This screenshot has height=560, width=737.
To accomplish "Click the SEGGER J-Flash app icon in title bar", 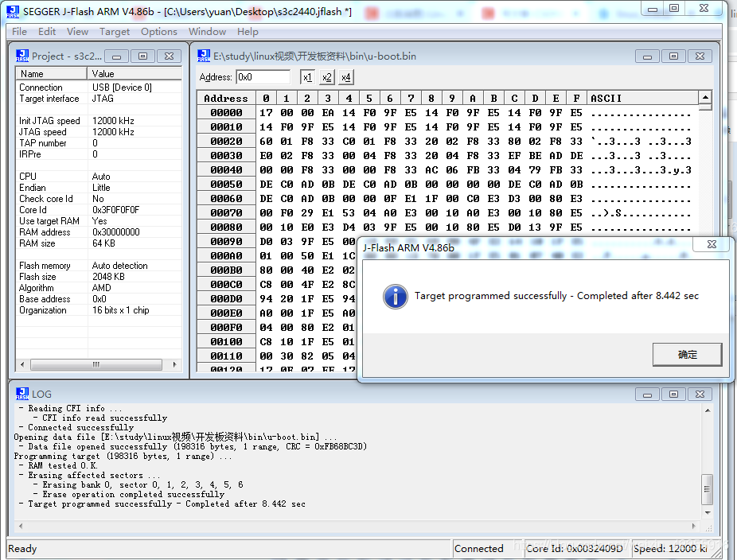I will pos(13,12).
